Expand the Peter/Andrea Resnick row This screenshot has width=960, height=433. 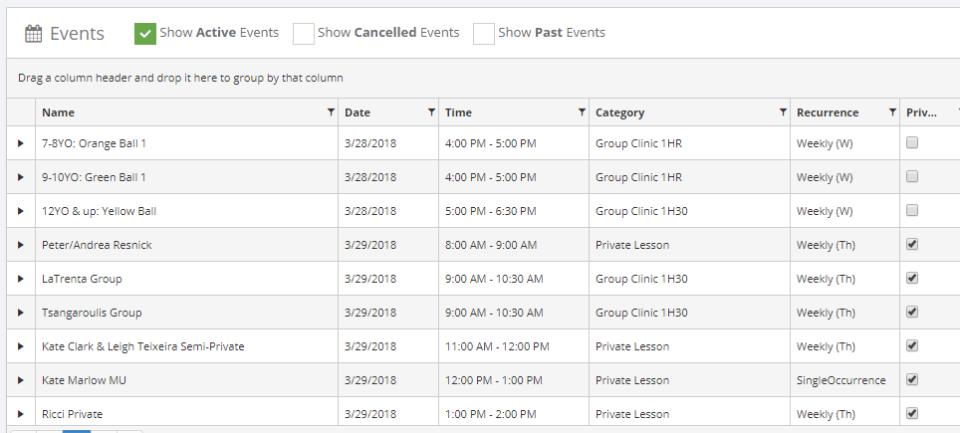click(21, 245)
